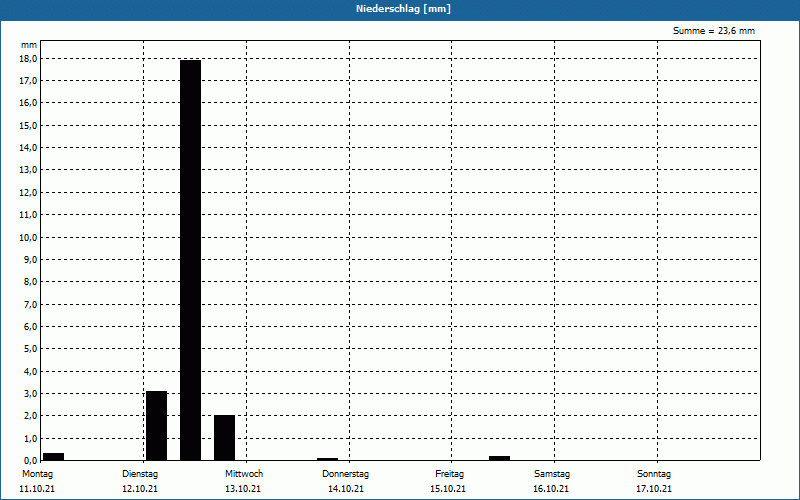Click the 12,0 y-axis value
Viewport: 800px width, 500px height.
tap(29, 192)
